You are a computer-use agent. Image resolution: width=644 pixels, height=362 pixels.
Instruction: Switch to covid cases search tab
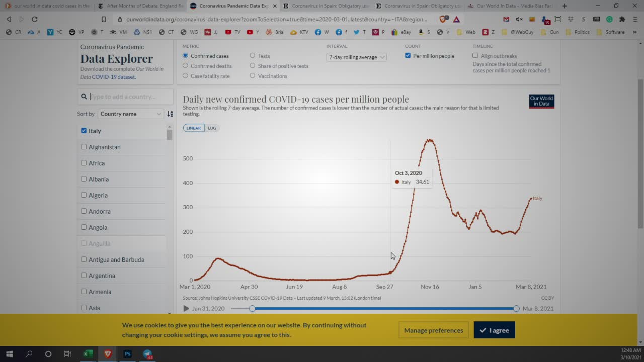[48, 6]
